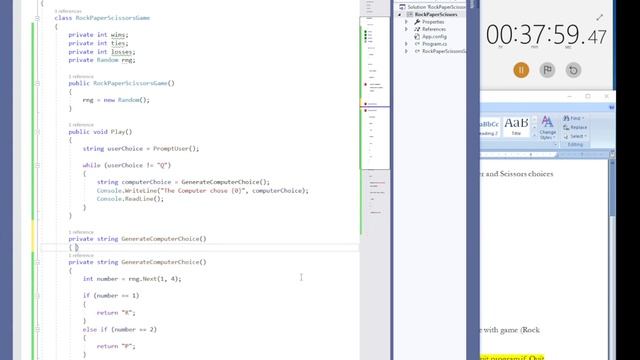
Task: Minimize the Word window
Action: click(569, 96)
